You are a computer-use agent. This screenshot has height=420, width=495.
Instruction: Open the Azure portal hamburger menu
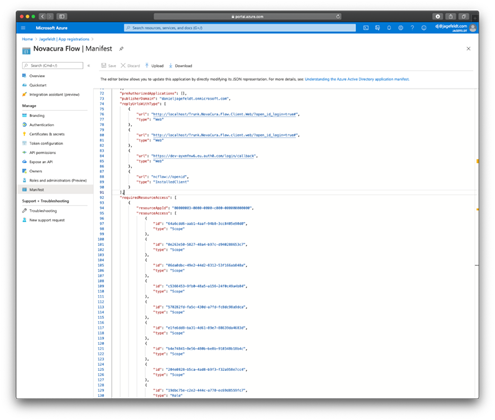coord(23,28)
